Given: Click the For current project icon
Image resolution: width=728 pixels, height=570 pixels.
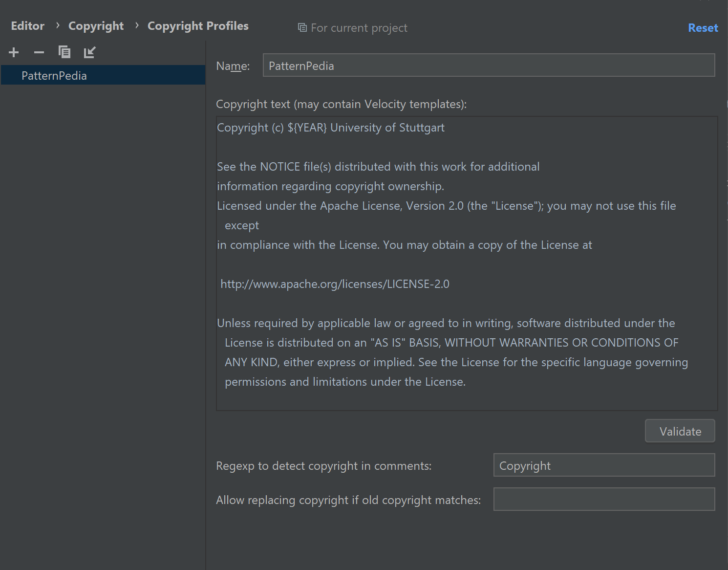Looking at the screenshot, I should click(x=302, y=28).
